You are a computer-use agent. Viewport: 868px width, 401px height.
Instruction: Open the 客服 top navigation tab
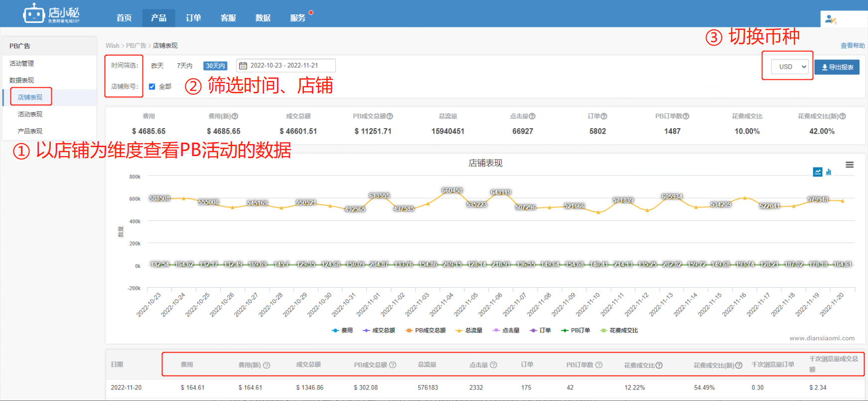pyautogui.click(x=228, y=18)
